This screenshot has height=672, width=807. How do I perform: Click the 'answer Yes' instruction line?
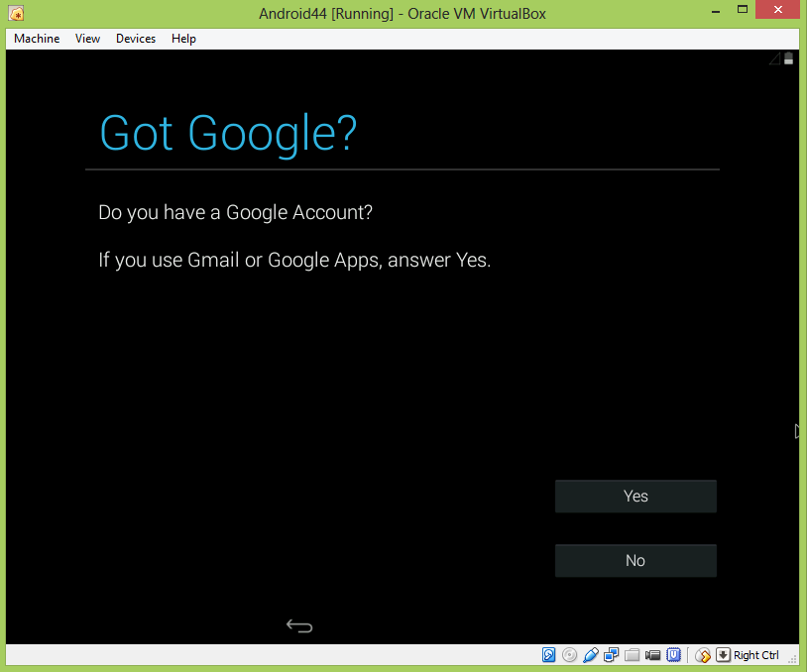(294, 260)
